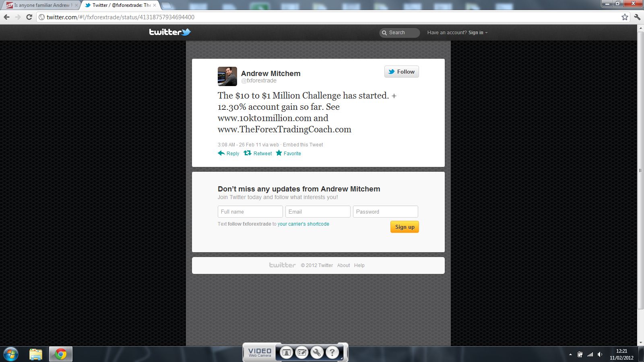The width and height of the screenshot is (644, 362).
Task: Open the tweet's timestamp 3:08 AM - 26 Feb 11
Action: (239, 145)
